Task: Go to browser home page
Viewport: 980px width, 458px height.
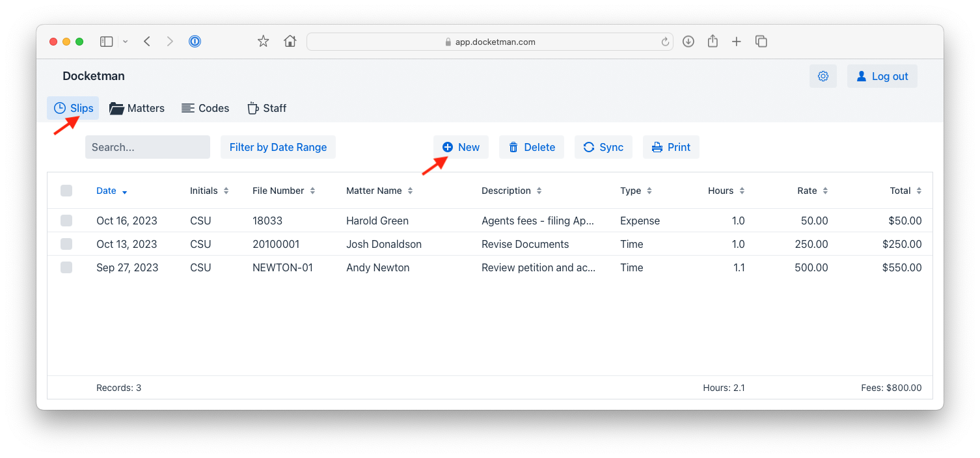Action: [290, 42]
